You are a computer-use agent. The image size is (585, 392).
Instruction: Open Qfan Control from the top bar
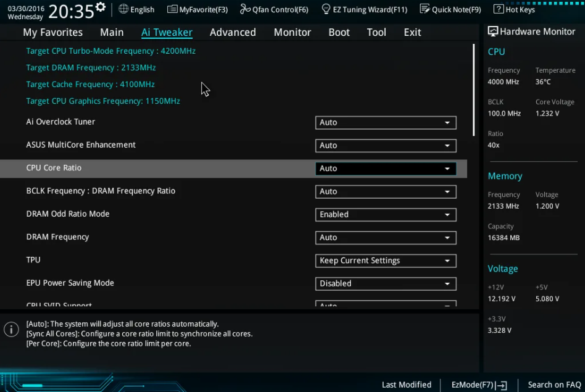coord(274,9)
